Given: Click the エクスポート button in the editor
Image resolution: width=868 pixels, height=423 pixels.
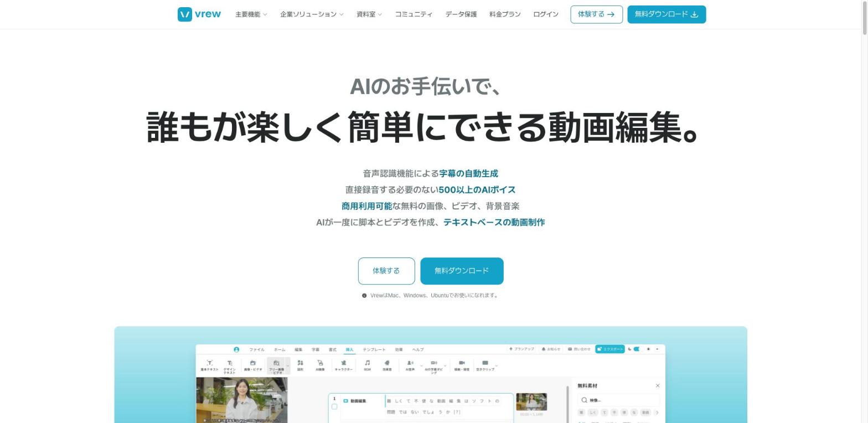Looking at the screenshot, I should pos(610,349).
